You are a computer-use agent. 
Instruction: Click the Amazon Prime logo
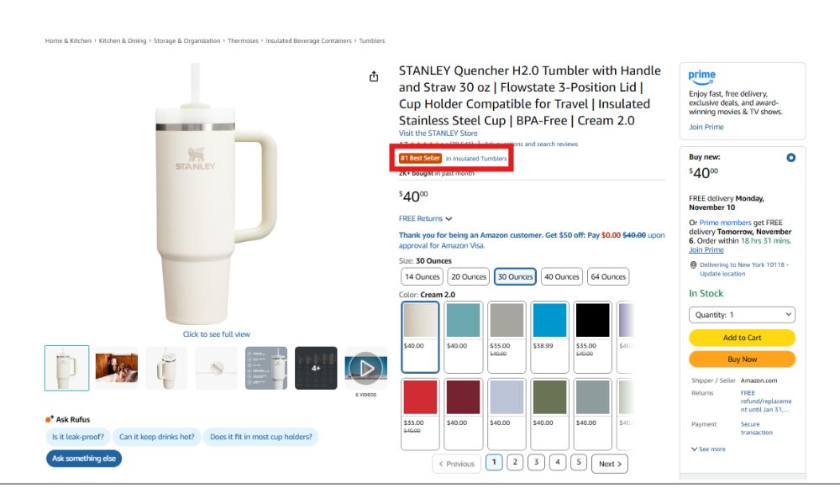click(702, 76)
